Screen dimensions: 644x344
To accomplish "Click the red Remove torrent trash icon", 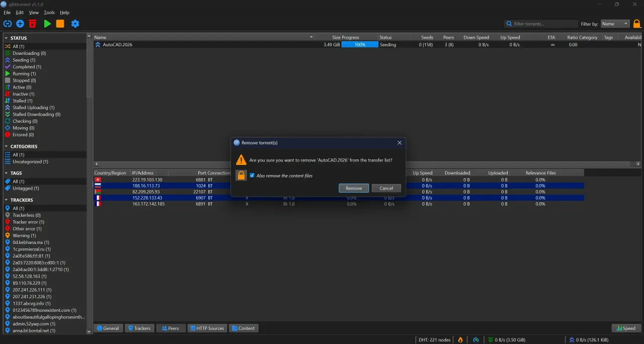I will 33,24.
